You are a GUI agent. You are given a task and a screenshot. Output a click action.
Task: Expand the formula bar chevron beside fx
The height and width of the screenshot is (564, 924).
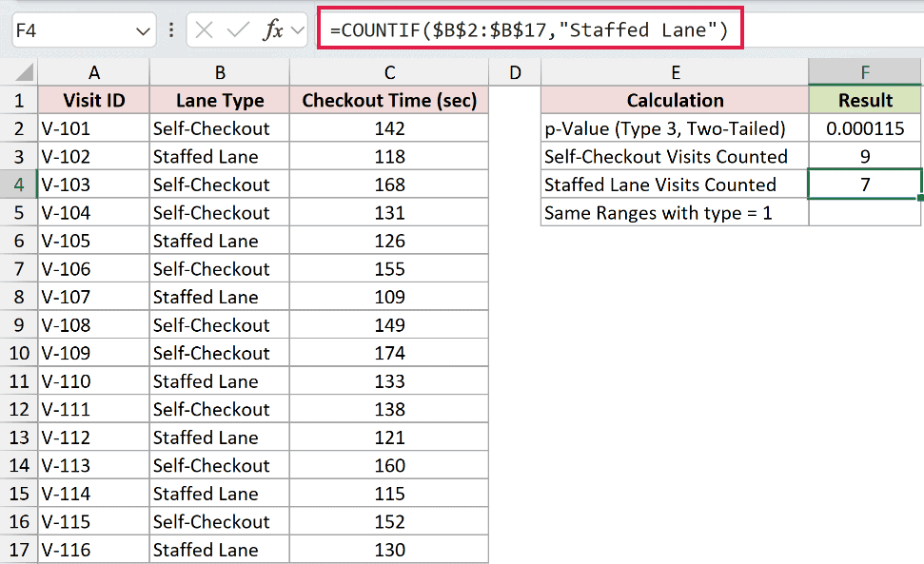(x=298, y=30)
